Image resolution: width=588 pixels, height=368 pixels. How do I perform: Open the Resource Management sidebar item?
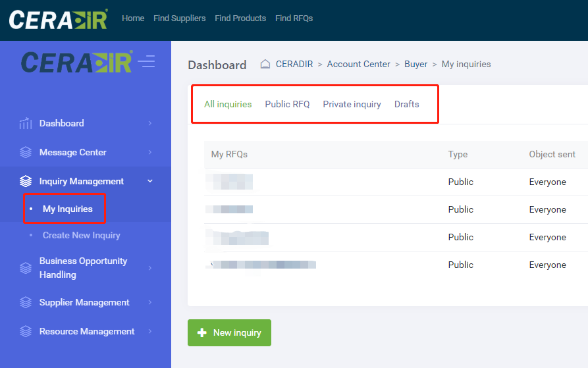[x=87, y=331]
